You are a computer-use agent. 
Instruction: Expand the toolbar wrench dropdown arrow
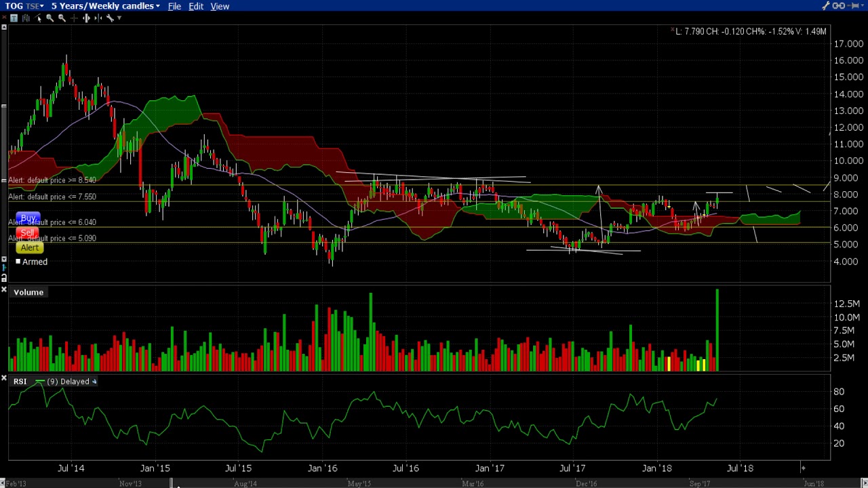pos(119,18)
